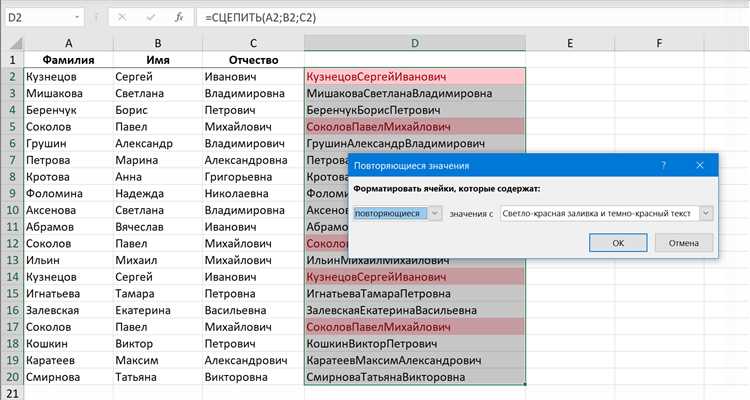Click the cell Ильин

pyautogui.click(x=68, y=260)
